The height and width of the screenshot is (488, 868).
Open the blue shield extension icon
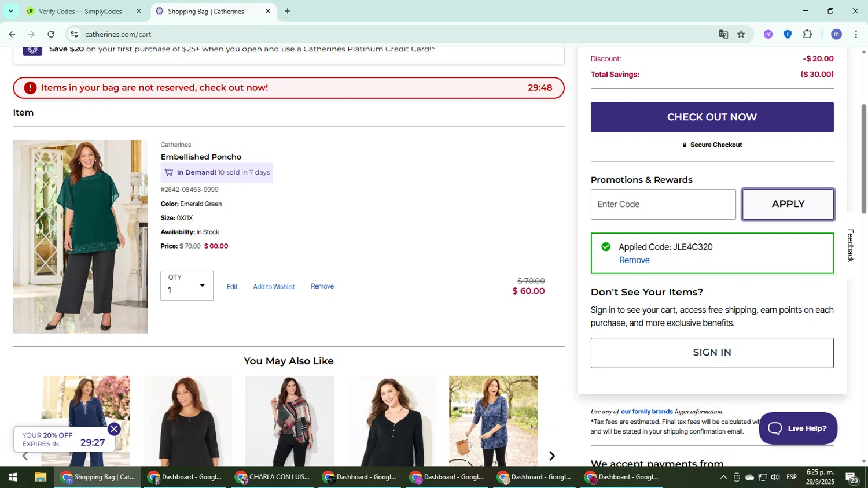click(788, 34)
